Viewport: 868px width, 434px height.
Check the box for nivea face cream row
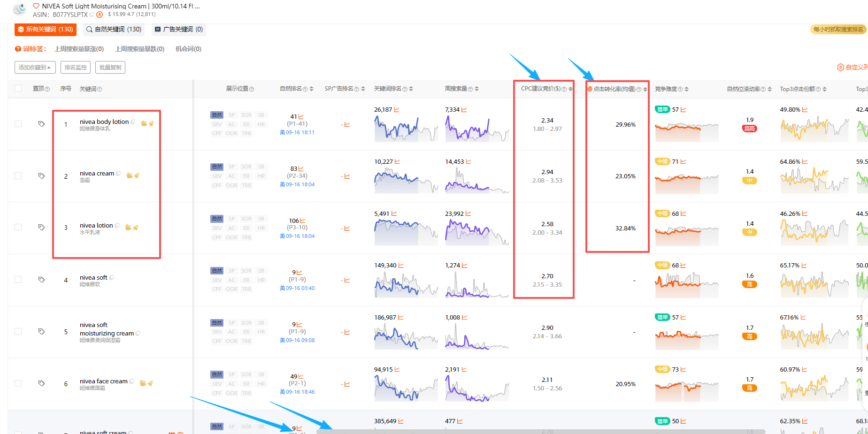(18, 383)
